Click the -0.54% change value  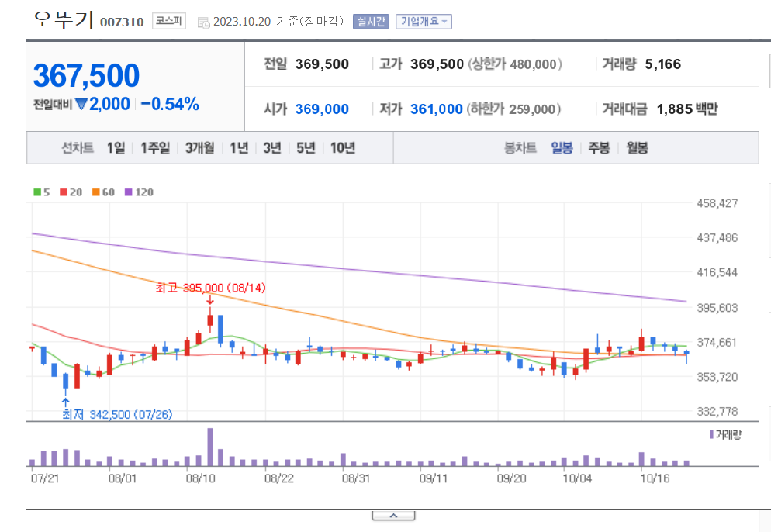(170, 104)
